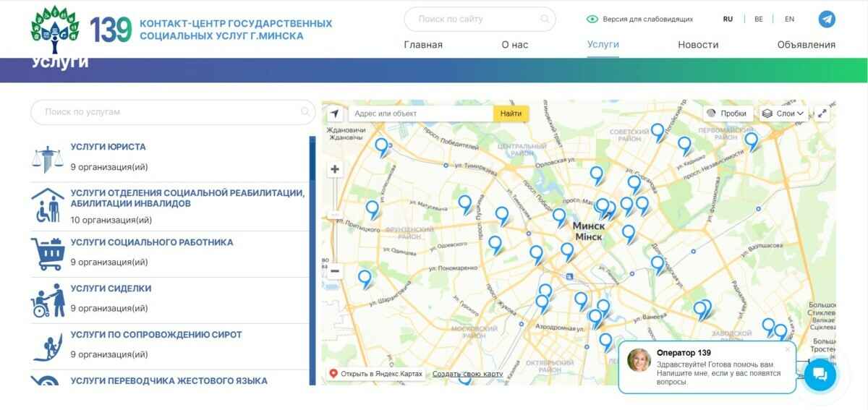Open the map in Яндекс Картах
This screenshot has height=410, width=868.
[x=376, y=374]
